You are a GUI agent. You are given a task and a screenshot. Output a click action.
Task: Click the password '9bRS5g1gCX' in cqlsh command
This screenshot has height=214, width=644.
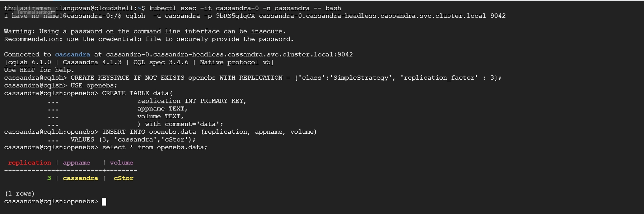pyautogui.click(x=235, y=16)
